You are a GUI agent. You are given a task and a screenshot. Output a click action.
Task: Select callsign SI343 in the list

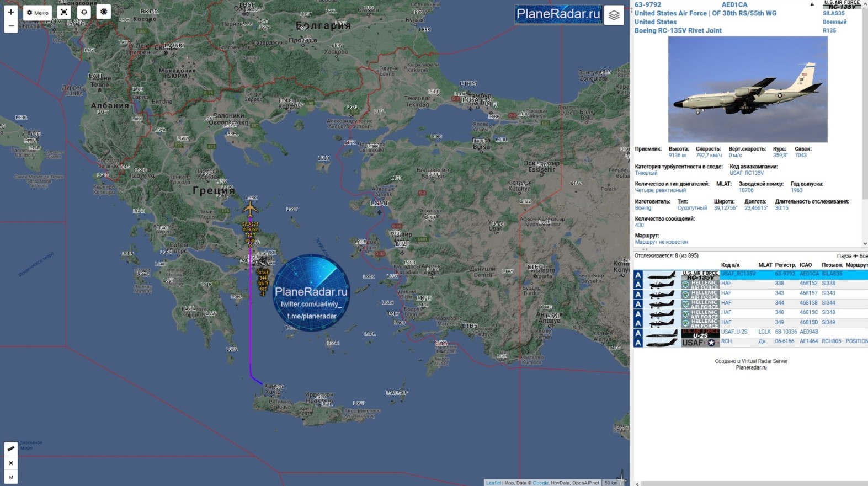(x=828, y=293)
